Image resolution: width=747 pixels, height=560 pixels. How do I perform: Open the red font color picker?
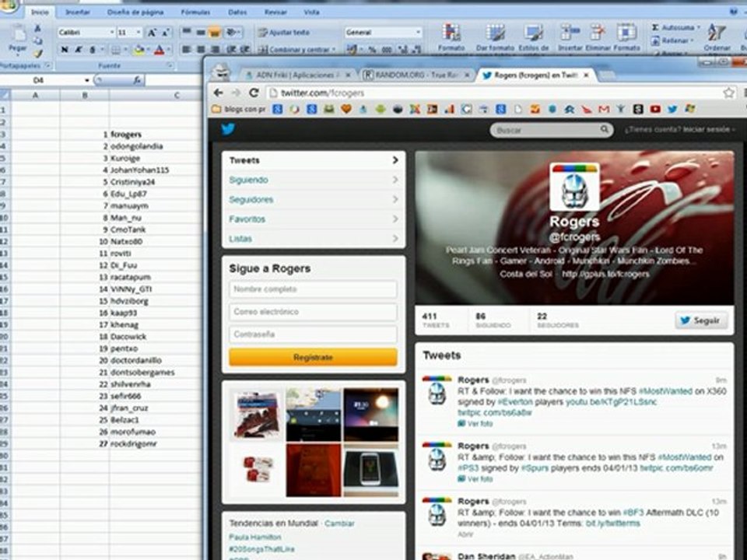159,49
